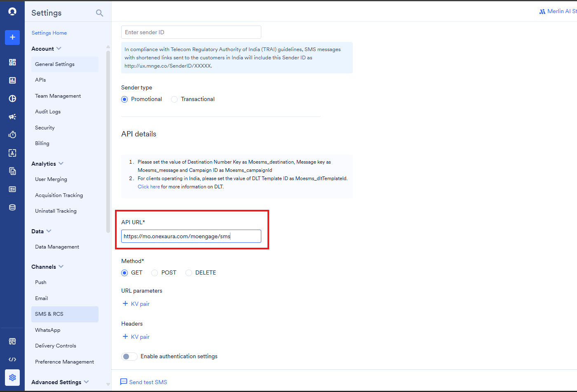Viewport: 577px width, 392px height.
Task: Open the bar chart analytics icon
Action: (x=12, y=80)
